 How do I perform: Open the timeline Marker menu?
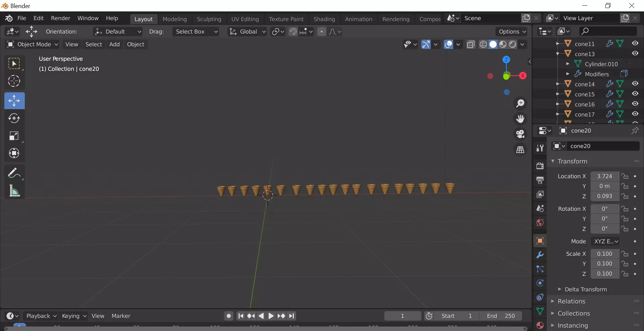(x=121, y=316)
